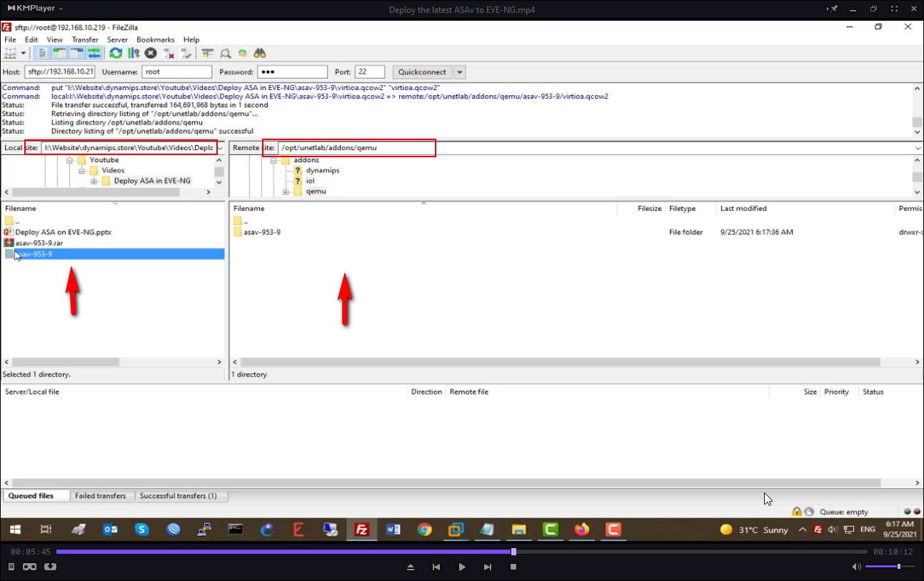Toggle directory comparison
Image resolution: width=924 pixels, height=581 pixels.
pos(225,53)
